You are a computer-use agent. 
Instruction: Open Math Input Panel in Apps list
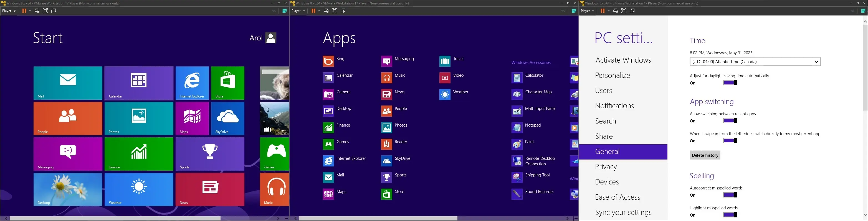point(533,111)
